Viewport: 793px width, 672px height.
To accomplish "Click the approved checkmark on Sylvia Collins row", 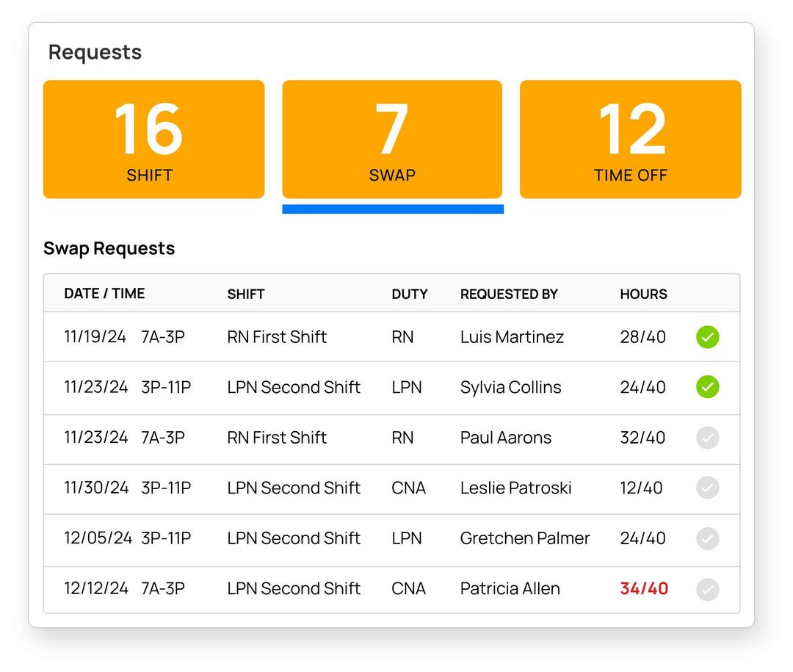I will coord(707,387).
